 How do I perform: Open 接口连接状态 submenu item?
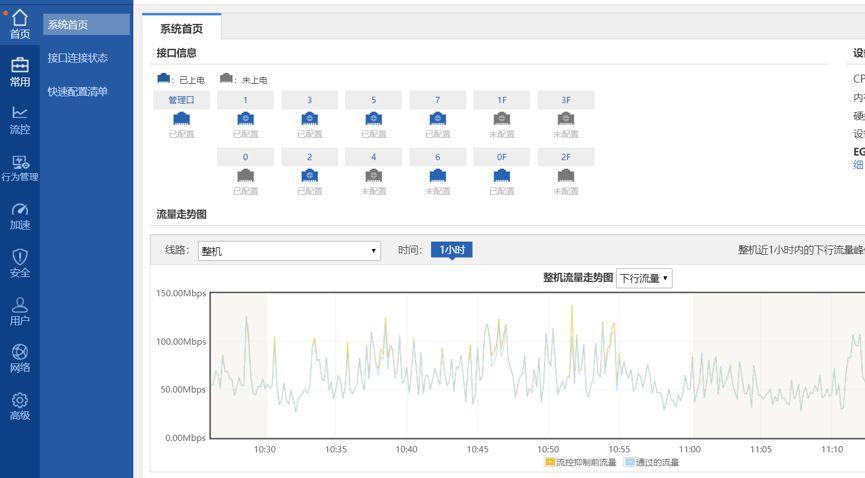tap(77, 58)
